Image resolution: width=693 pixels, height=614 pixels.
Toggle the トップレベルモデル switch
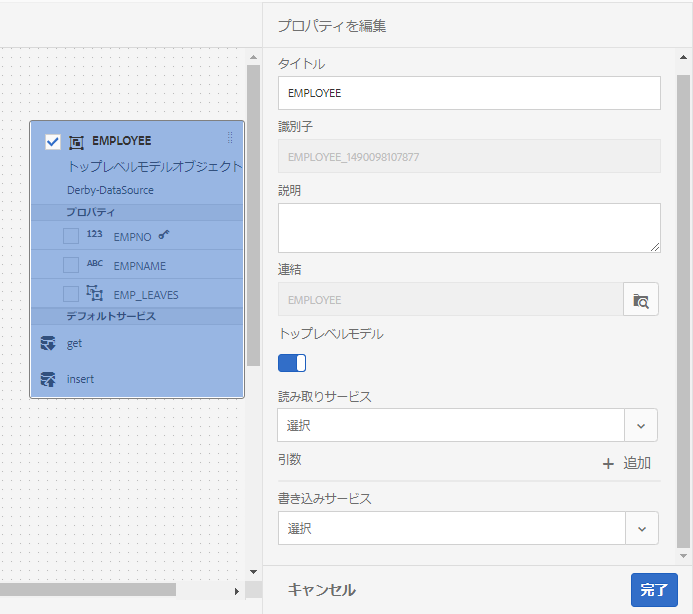pyautogui.click(x=292, y=363)
